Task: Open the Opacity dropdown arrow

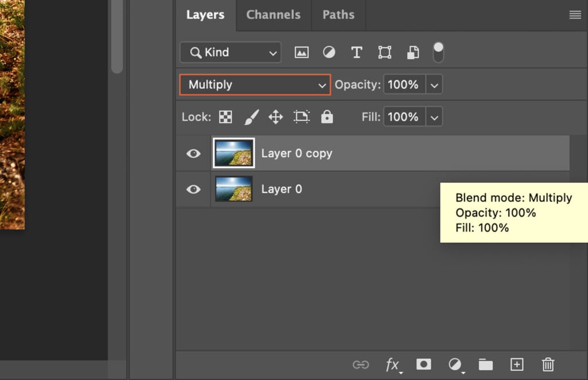Action: (435, 84)
